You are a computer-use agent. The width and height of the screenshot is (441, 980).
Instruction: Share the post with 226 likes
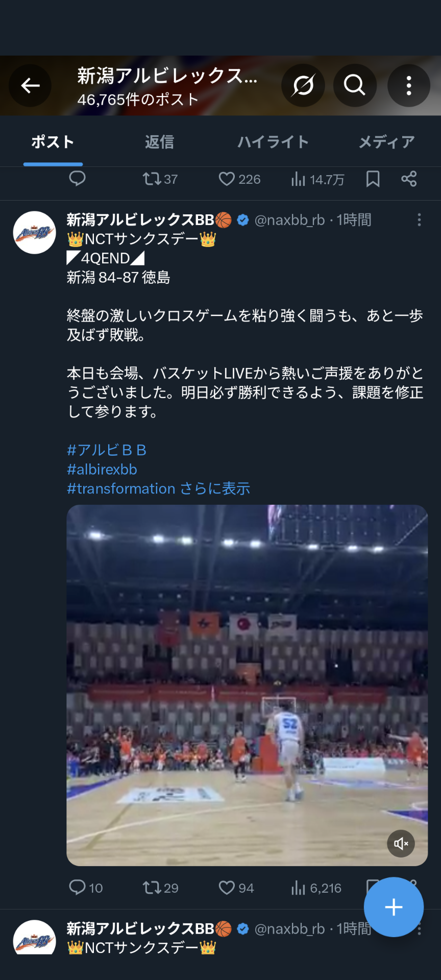pos(409,179)
